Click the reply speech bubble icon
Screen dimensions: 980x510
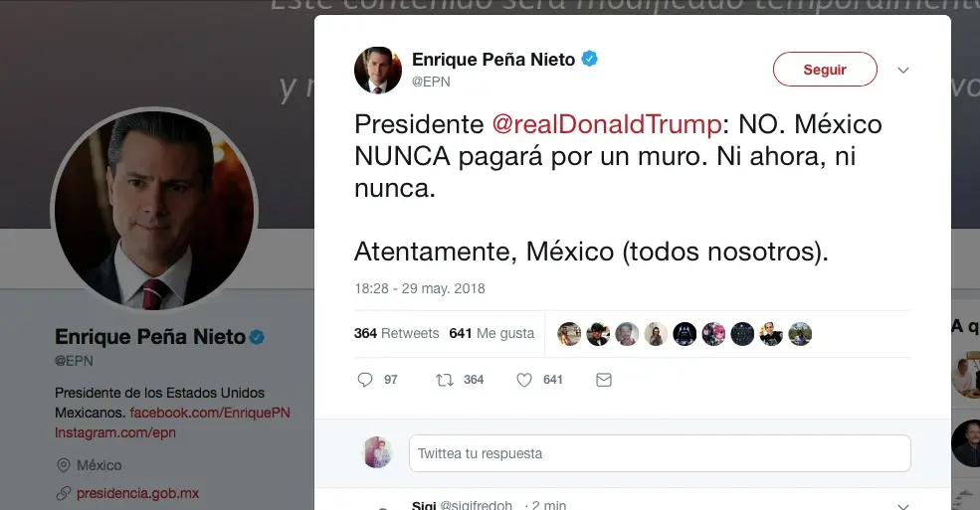point(364,380)
